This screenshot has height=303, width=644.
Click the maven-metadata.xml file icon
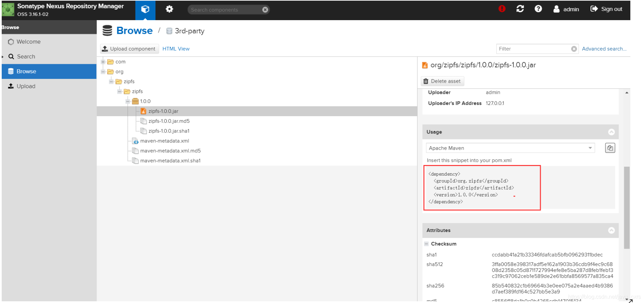[135, 141]
